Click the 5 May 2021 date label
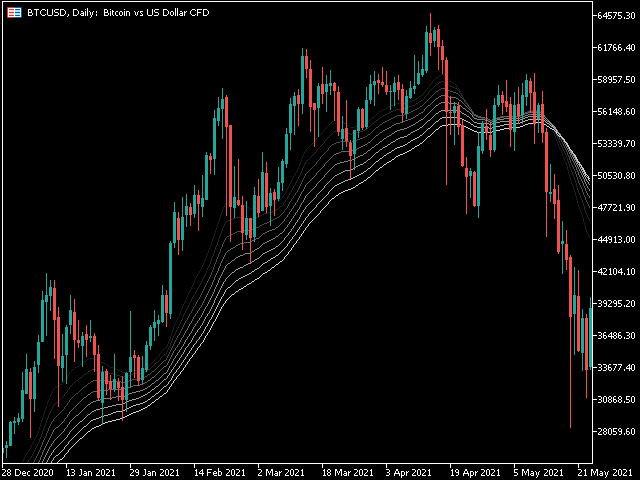 pyautogui.click(x=538, y=473)
